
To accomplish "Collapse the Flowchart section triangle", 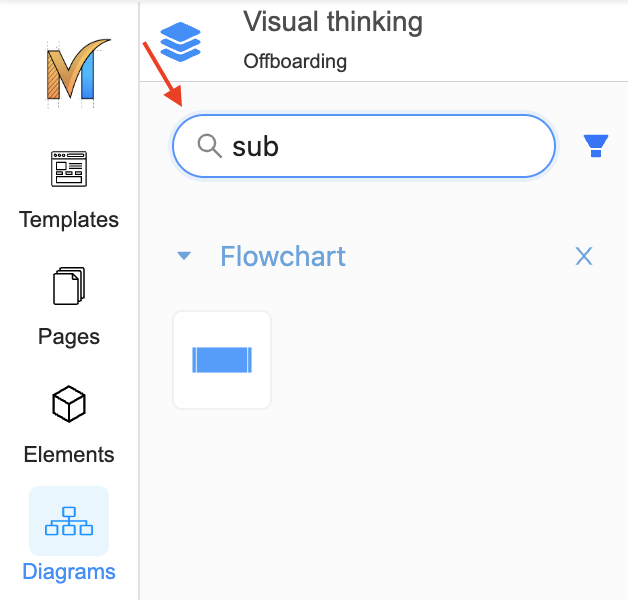I will (x=183, y=256).
